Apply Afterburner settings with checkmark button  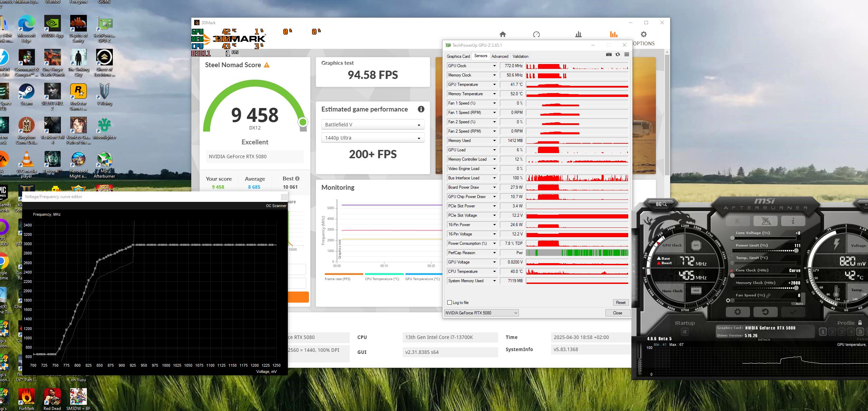click(793, 312)
